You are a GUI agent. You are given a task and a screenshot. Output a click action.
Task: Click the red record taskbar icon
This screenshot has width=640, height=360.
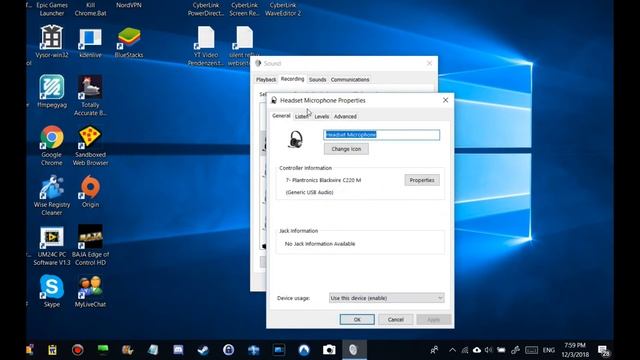[78, 350]
